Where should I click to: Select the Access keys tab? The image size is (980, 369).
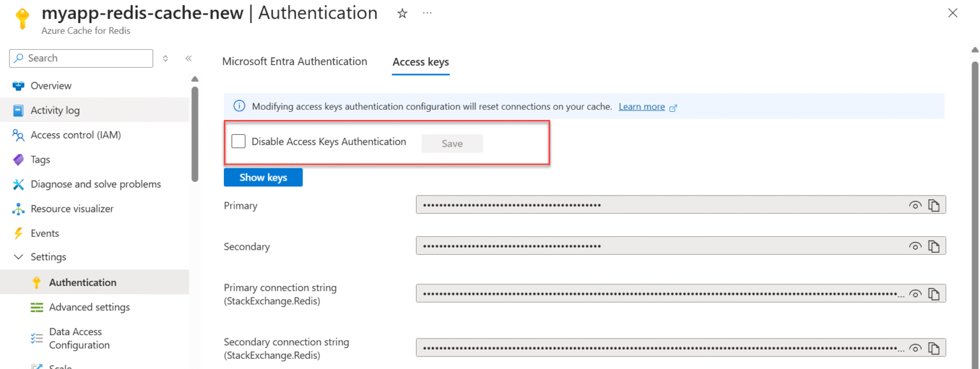click(x=420, y=61)
